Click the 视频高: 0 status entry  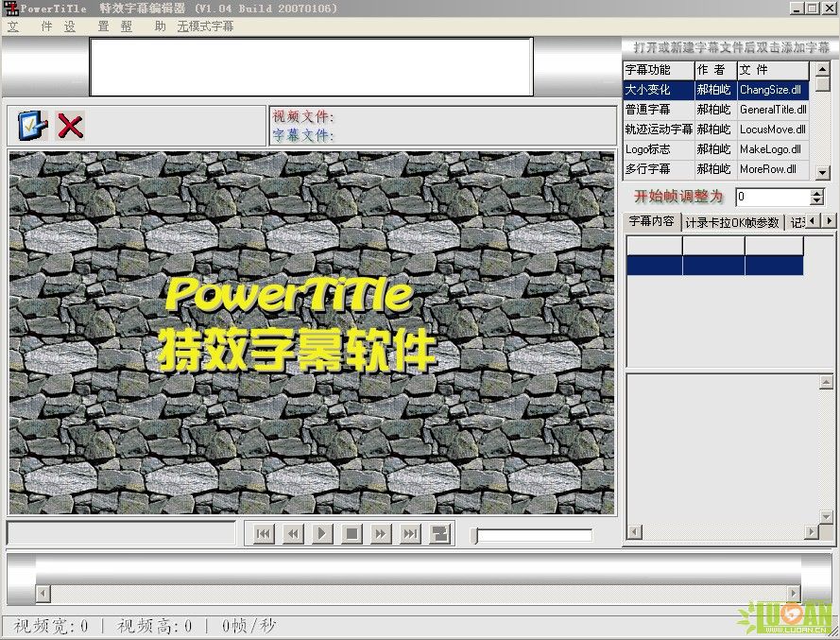coord(155,626)
